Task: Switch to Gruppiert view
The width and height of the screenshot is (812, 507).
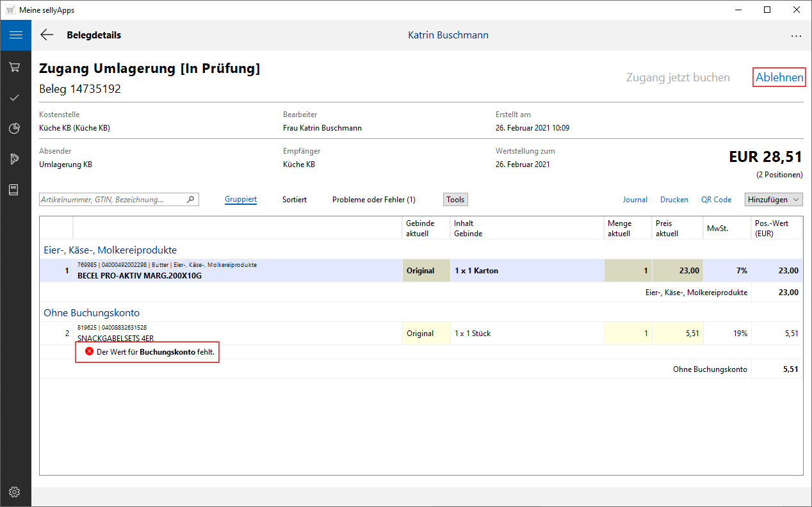Action: coord(241,200)
